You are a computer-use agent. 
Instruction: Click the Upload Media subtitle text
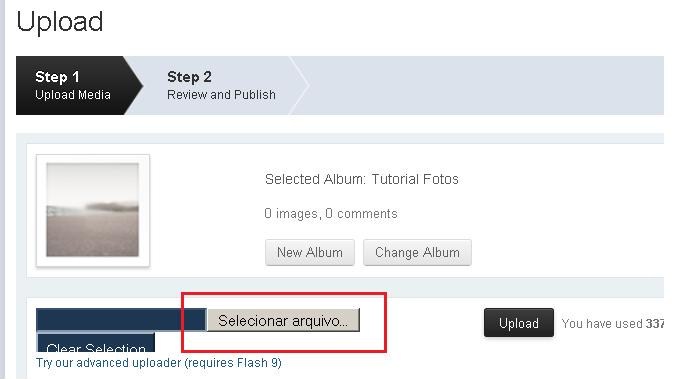(x=73, y=95)
